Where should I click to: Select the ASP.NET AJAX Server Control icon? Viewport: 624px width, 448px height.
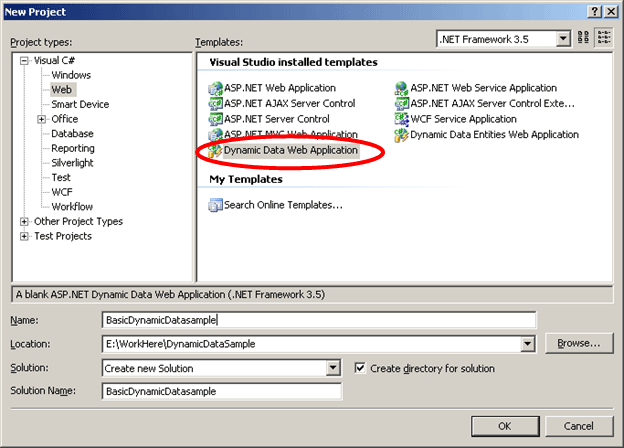(216, 104)
